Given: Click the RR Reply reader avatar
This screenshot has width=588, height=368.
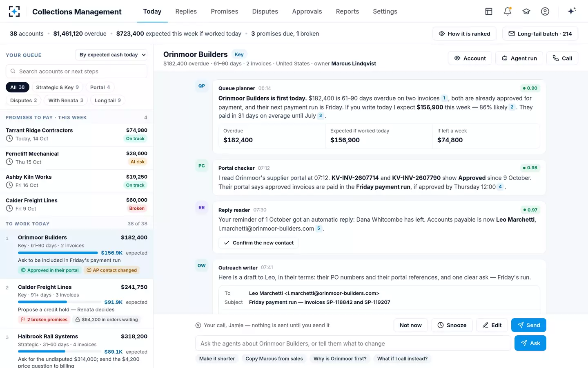Looking at the screenshot, I should 202,208.
